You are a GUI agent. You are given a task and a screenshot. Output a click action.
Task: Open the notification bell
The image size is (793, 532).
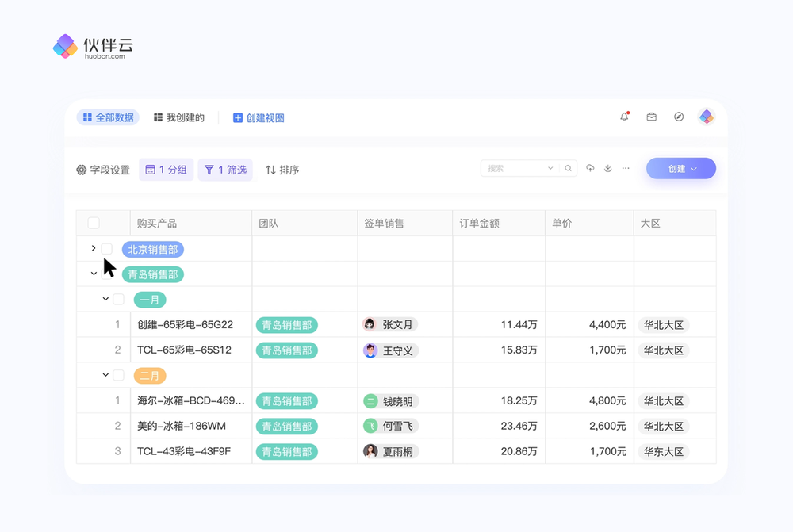tap(624, 117)
